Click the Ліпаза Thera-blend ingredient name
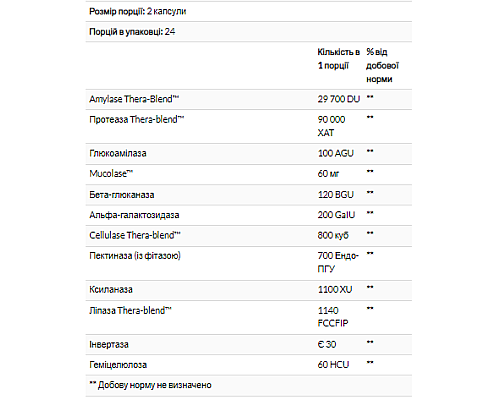The image size is (500, 400). pyautogui.click(x=130, y=311)
